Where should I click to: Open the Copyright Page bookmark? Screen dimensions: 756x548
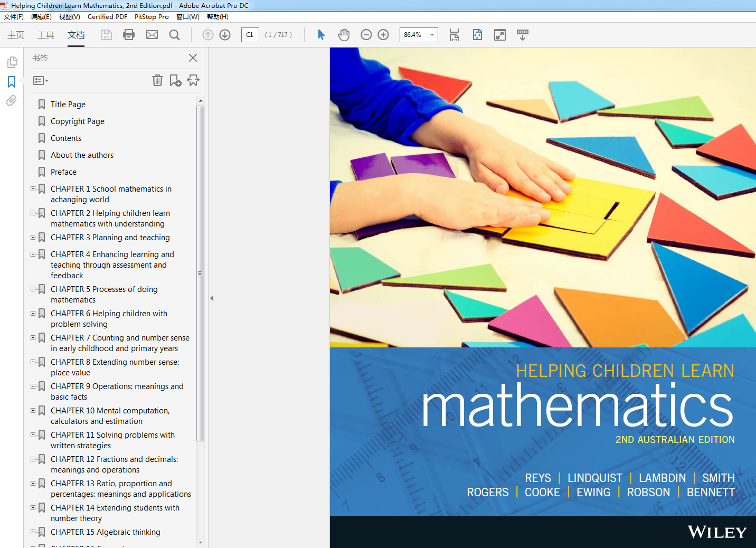(78, 121)
